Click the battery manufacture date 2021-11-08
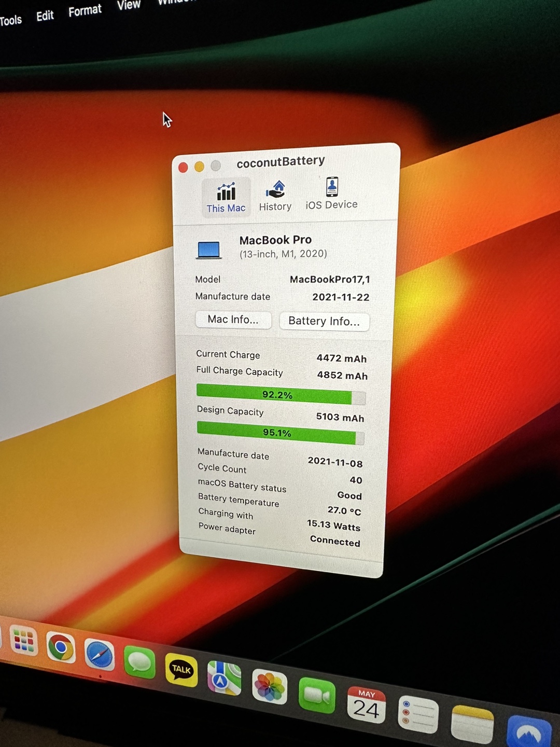Viewport: 560px width, 747px height. click(335, 462)
